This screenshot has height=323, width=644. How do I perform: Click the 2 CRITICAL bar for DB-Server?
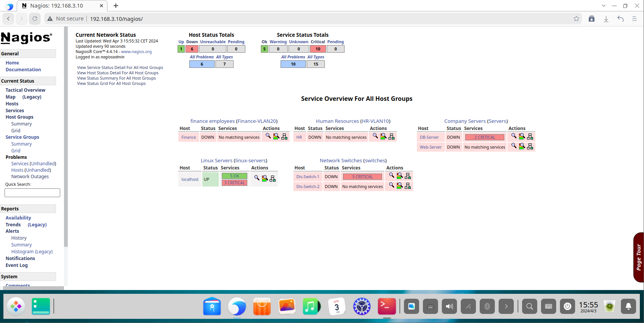coord(485,137)
